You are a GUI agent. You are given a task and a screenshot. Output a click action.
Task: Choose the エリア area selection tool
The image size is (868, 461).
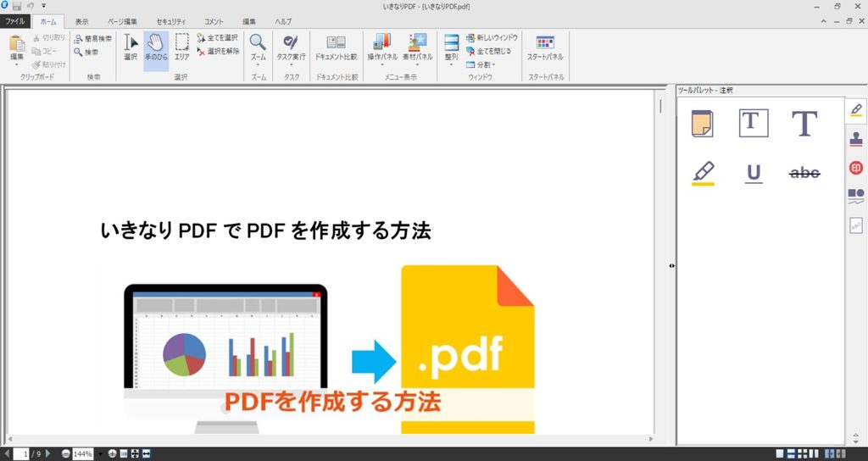[x=181, y=48]
